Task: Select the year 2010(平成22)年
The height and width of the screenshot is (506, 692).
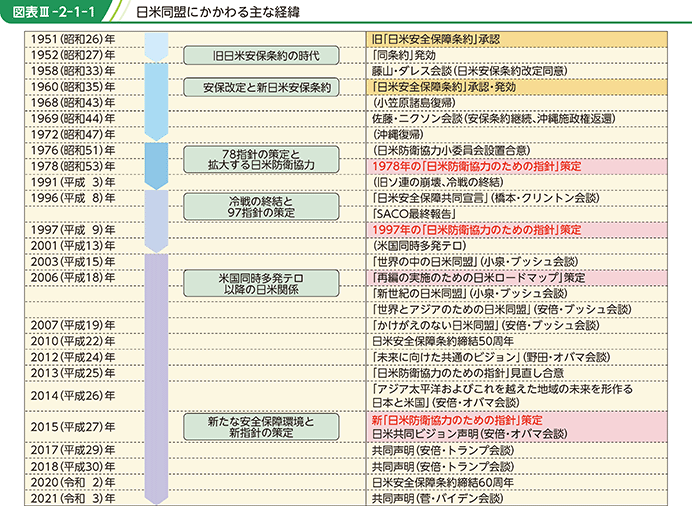Action: (73, 341)
